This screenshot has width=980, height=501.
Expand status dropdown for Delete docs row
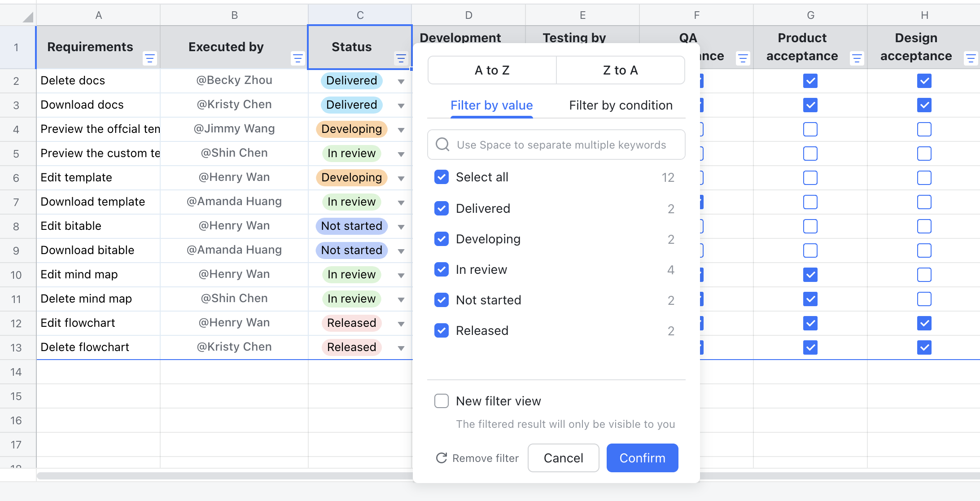[401, 81]
